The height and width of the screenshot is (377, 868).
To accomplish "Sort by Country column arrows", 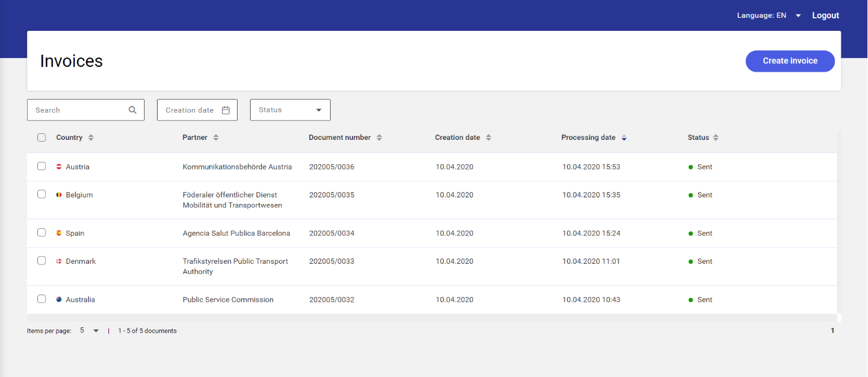I will (x=91, y=138).
